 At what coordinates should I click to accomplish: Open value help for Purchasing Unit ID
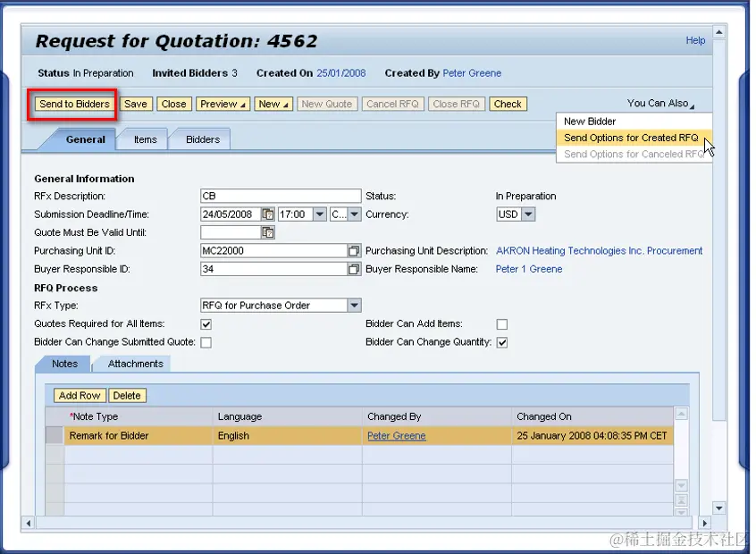click(354, 251)
